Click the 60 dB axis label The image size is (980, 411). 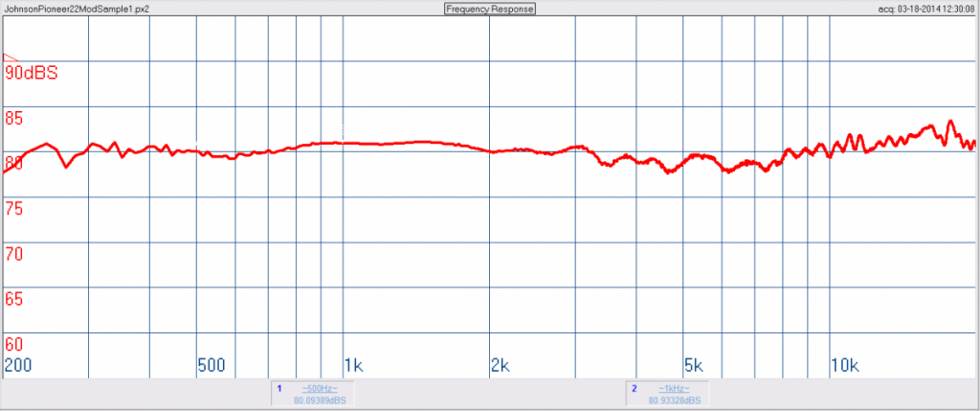coord(13,345)
